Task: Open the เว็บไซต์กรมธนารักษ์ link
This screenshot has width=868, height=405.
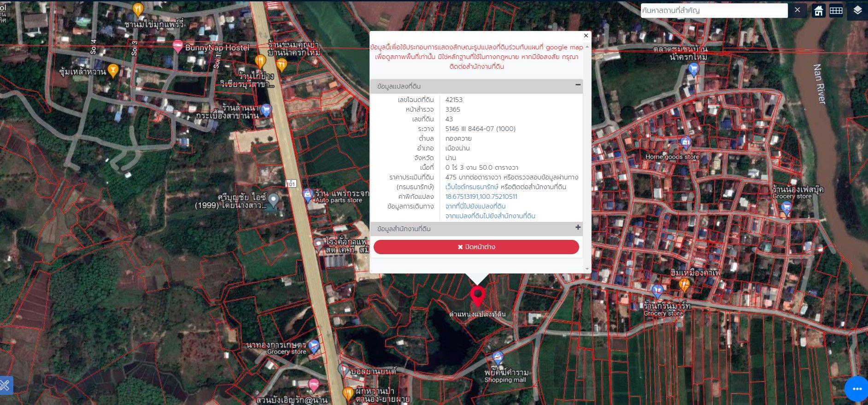Action: coord(472,187)
